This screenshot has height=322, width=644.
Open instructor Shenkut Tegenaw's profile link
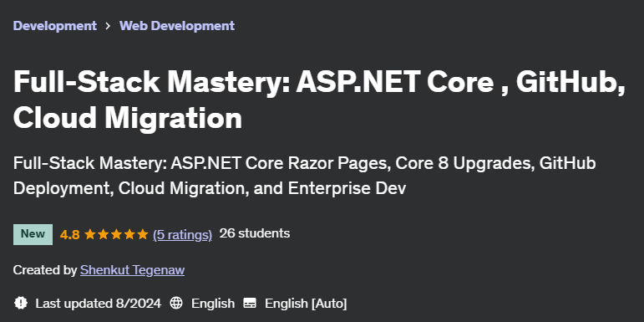132,270
